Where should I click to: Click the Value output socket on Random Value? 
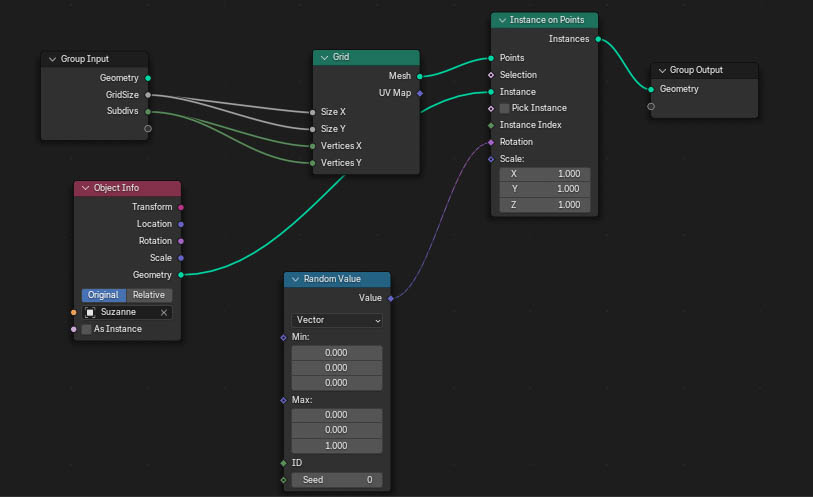point(390,298)
